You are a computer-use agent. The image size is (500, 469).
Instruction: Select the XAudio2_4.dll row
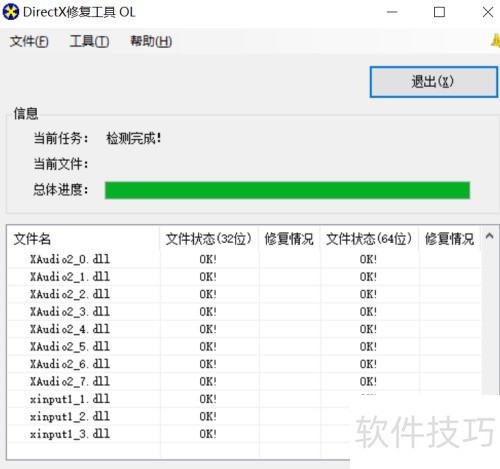coord(244,329)
